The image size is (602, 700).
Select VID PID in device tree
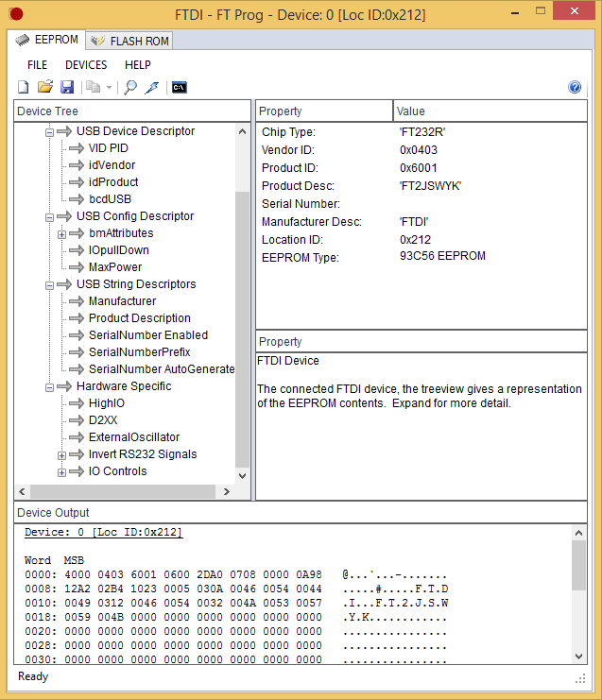point(109,148)
